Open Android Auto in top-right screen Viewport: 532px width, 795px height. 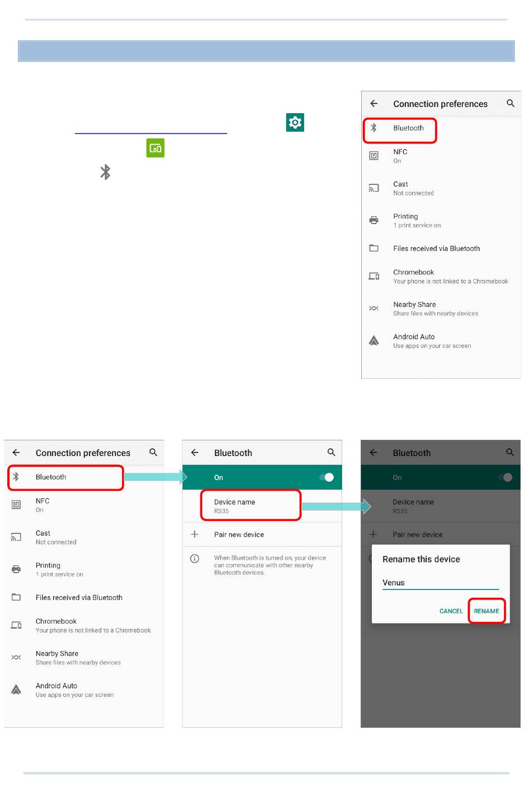pyautogui.click(x=441, y=341)
